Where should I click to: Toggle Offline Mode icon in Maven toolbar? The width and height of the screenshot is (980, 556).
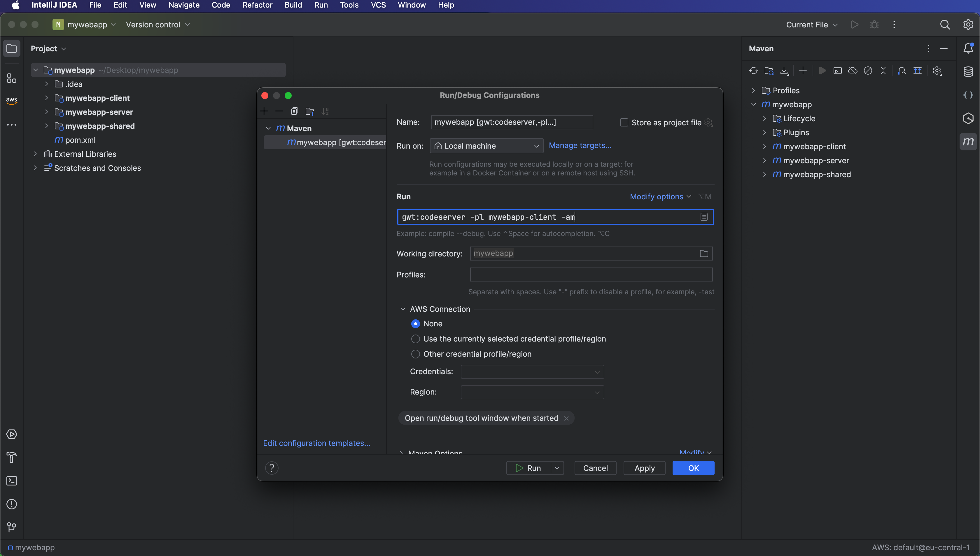(852, 71)
